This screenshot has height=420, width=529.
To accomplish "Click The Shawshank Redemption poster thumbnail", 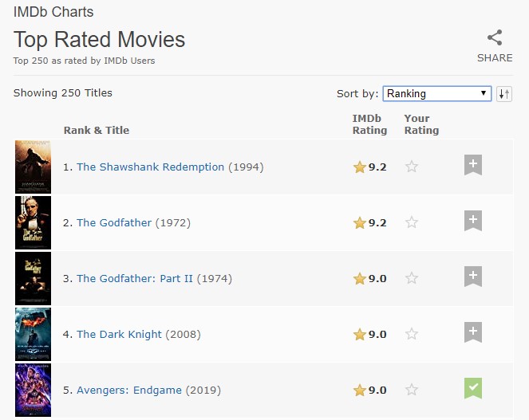I will (x=33, y=167).
